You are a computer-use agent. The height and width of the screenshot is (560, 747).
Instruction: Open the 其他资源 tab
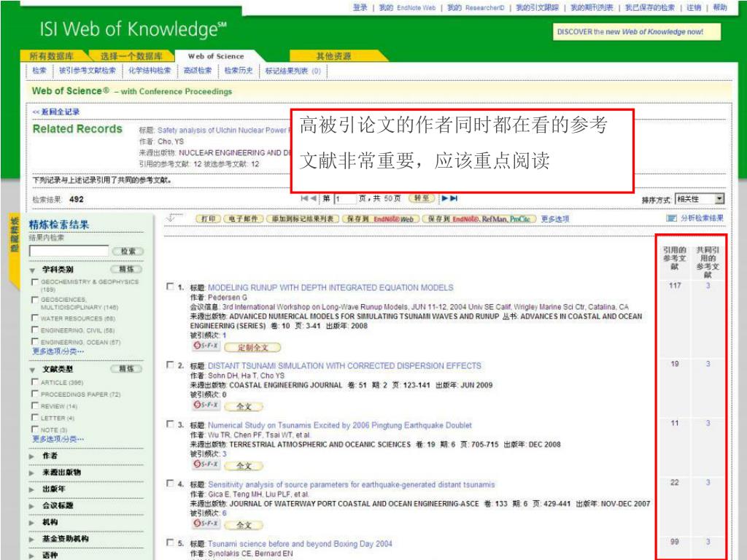coord(333,56)
